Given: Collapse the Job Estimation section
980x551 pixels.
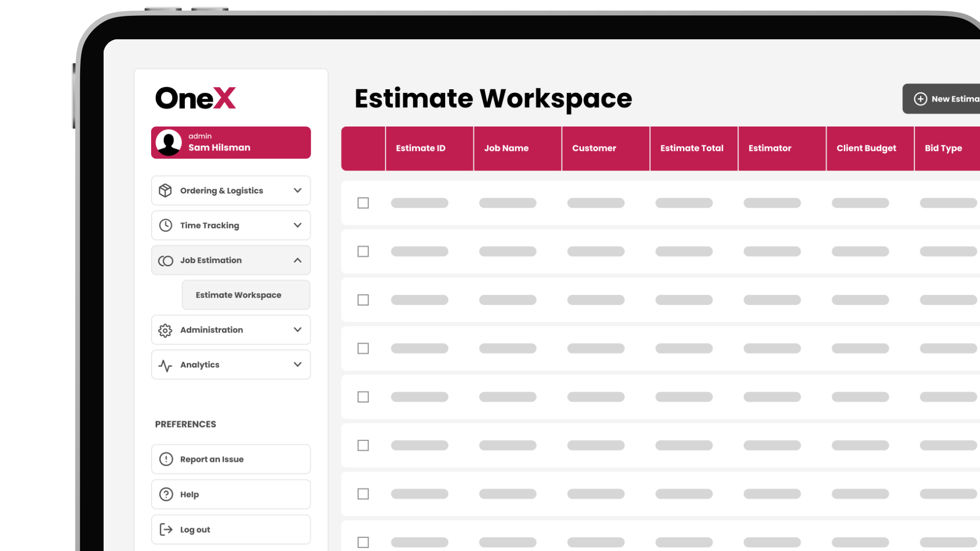Looking at the screenshot, I should (298, 260).
